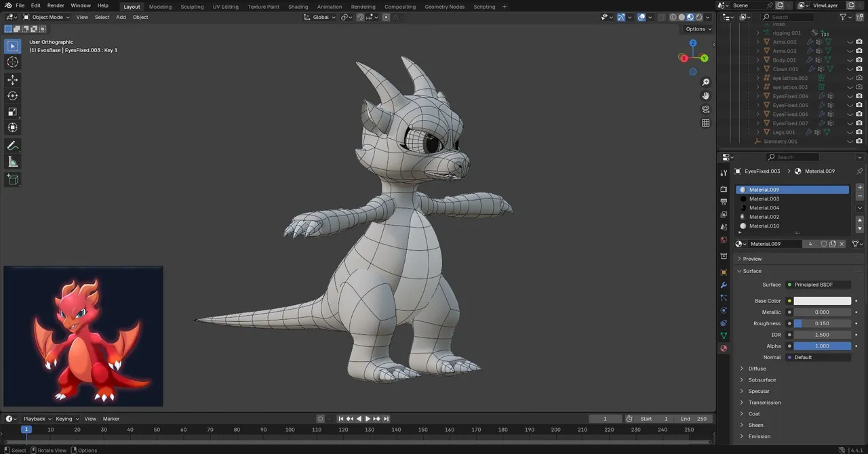Open the Render menu
The image size is (868, 454).
(56, 5)
